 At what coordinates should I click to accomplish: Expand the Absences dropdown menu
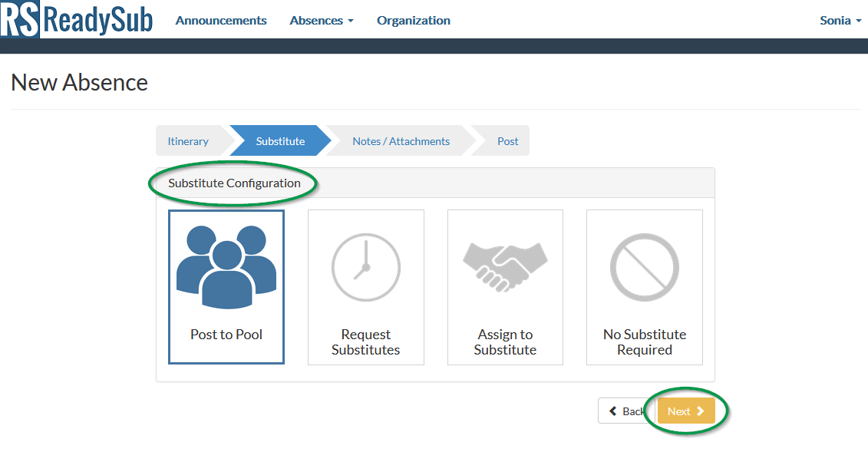click(x=322, y=21)
